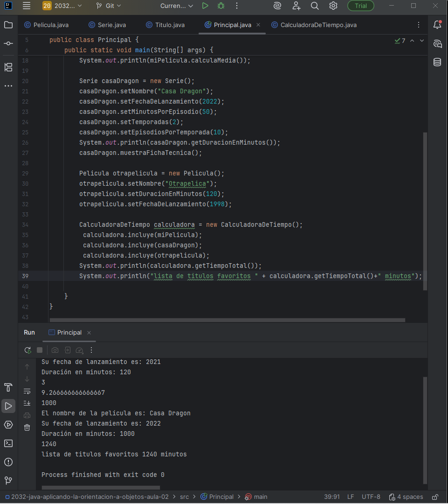Jump to next highlighted problem arrow

(422, 41)
